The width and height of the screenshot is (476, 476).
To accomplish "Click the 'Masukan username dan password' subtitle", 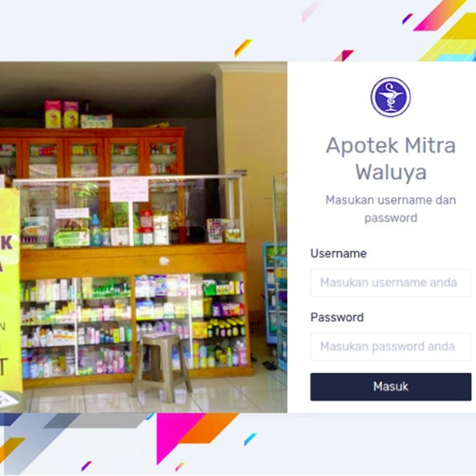I will tap(390, 209).
